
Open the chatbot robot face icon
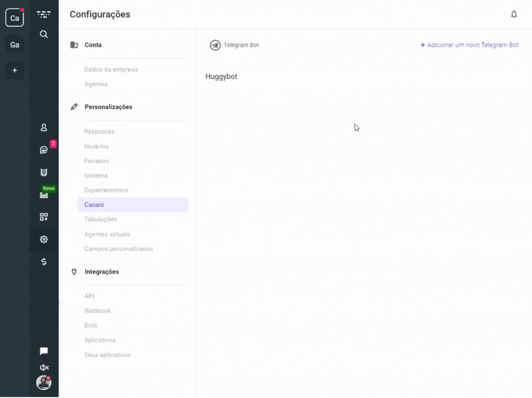point(44,172)
